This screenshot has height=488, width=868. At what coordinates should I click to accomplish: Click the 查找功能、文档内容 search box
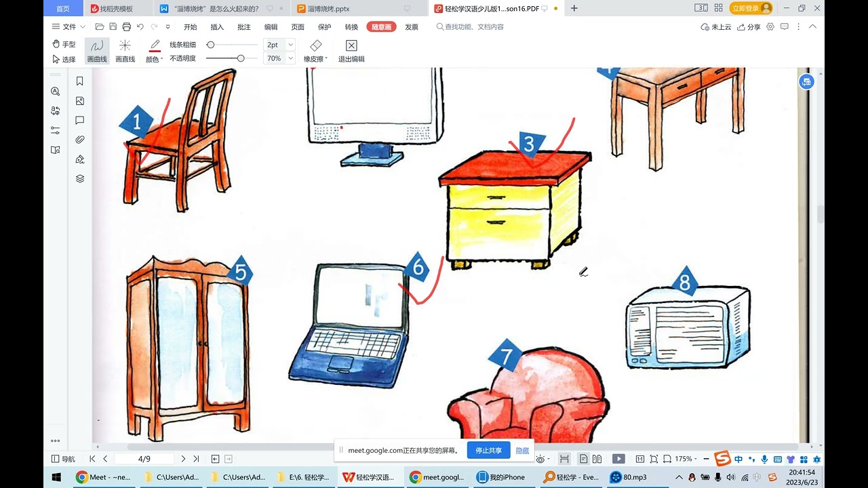(470, 27)
